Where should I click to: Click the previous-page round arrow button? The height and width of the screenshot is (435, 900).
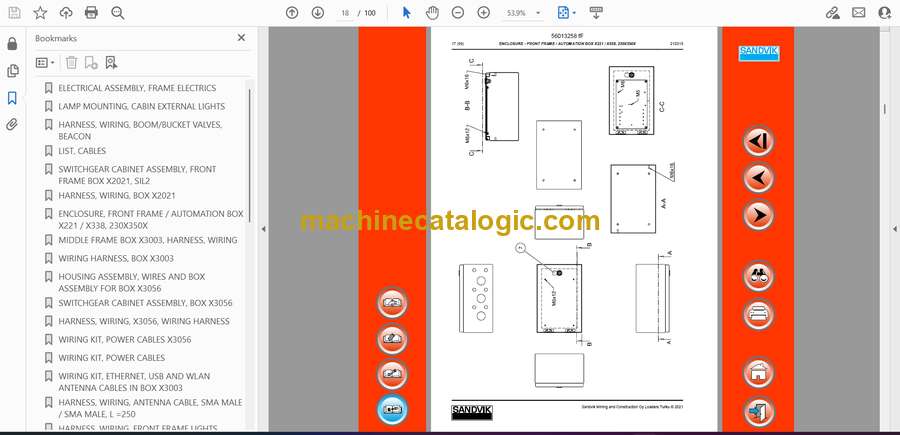(758, 178)
